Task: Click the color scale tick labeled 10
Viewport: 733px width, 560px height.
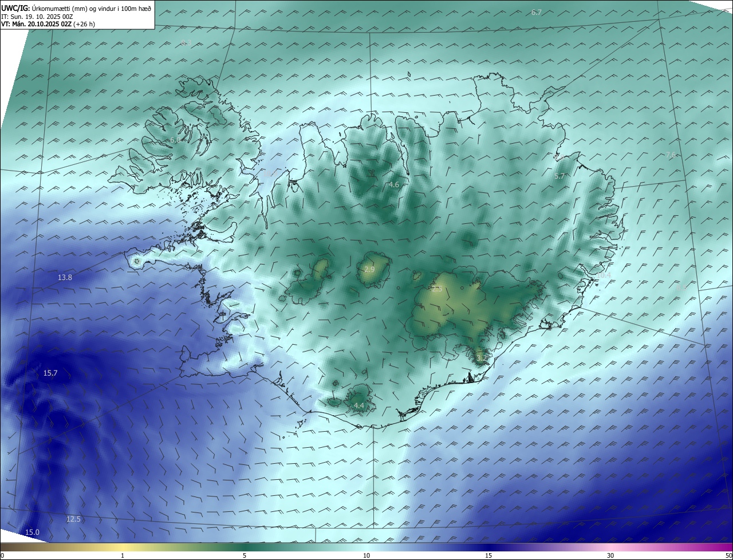Action: pos(366,555)
